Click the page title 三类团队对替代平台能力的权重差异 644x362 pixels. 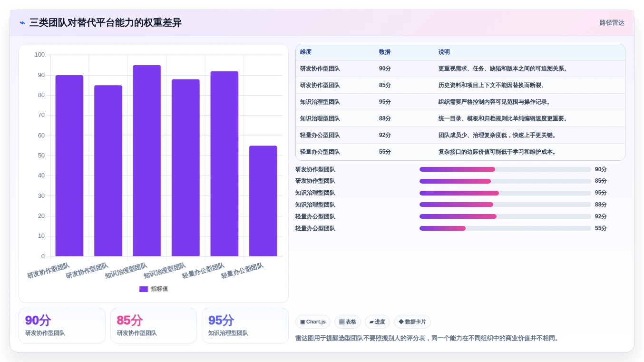pyautogui.click(x=106, y=23)
